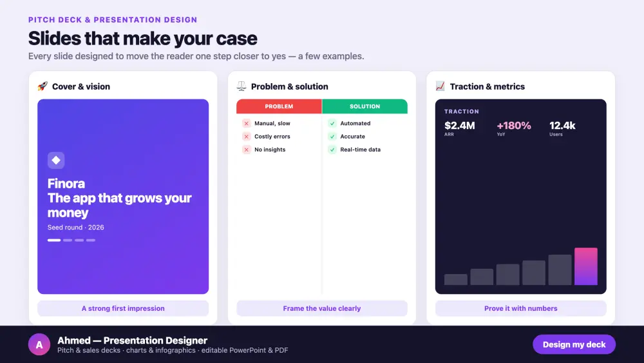Click the Slides that make your case heading
Image resolution: width=644 pixels, height=363 pixels.
pyautogui.click(x=142, y=38)
